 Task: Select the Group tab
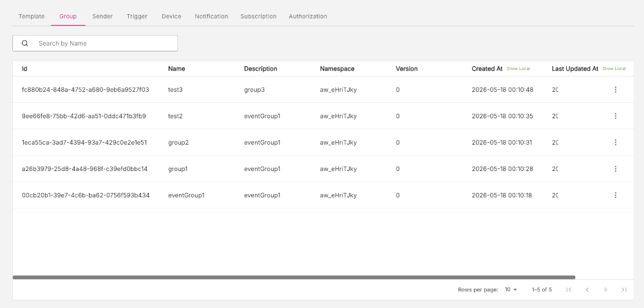click(x=68, y=17)
